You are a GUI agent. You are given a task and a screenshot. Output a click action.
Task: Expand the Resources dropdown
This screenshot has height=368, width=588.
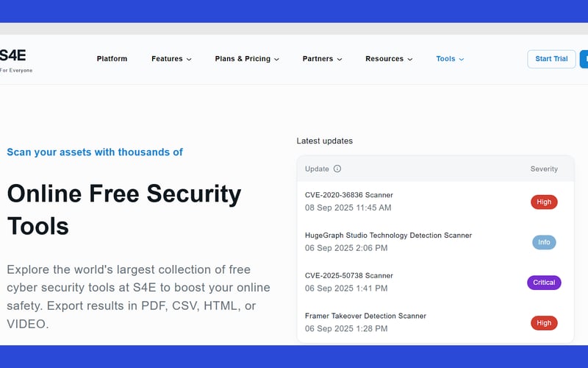click(389, 59)
